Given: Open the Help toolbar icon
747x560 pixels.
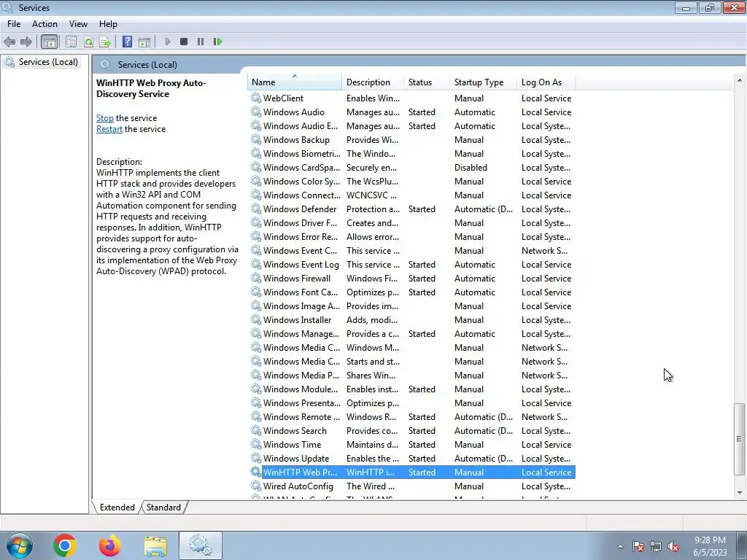Looking at the screenshot, I should pyautogui.click(x=127, y=42).
